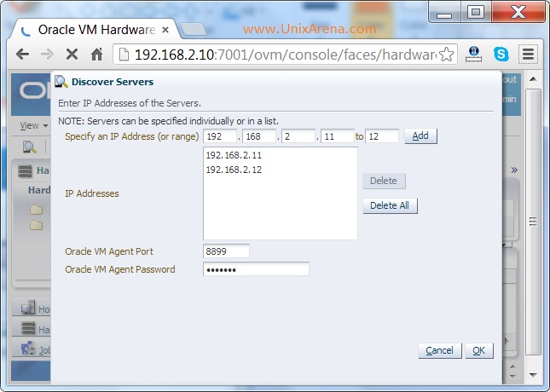Click the discover servers magnifier toolbar icon
This screenshot has height=392, width=550.
(30, 147)
